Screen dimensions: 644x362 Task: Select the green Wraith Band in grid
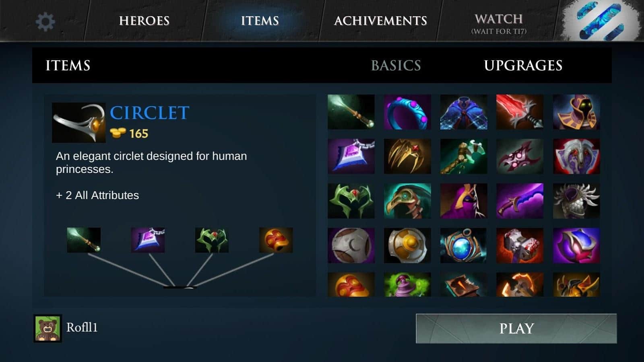(351, 201)
